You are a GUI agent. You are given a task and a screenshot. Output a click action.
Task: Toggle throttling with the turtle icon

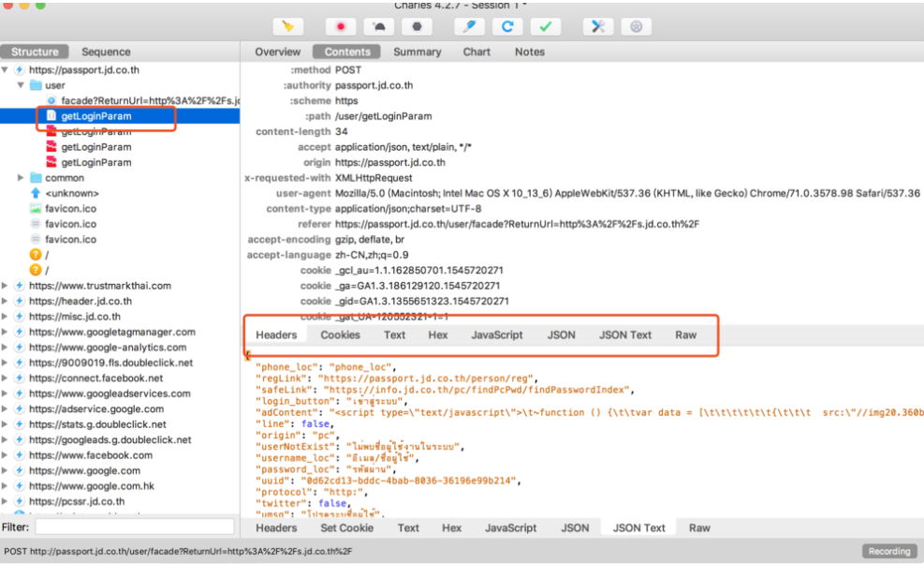coord(379,26)
